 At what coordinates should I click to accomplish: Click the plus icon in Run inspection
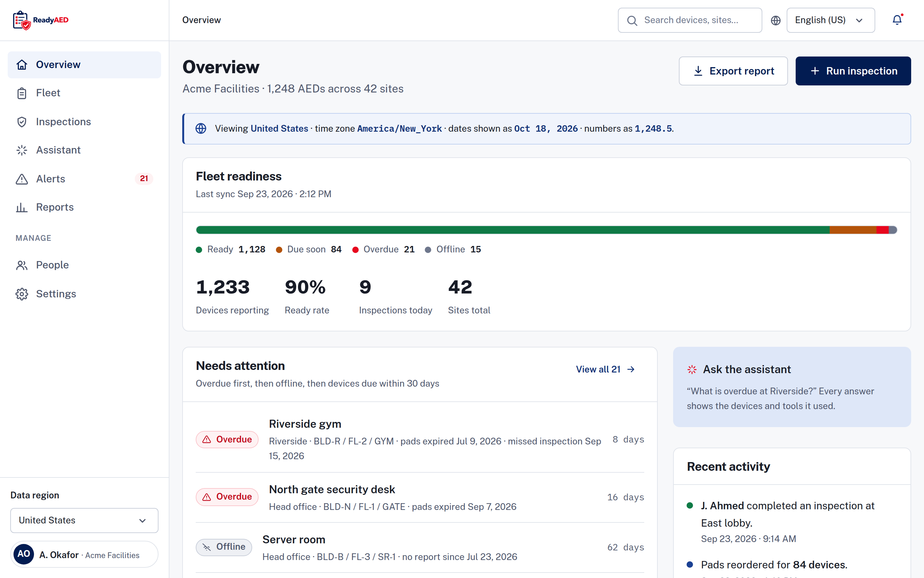click(815, 71)
